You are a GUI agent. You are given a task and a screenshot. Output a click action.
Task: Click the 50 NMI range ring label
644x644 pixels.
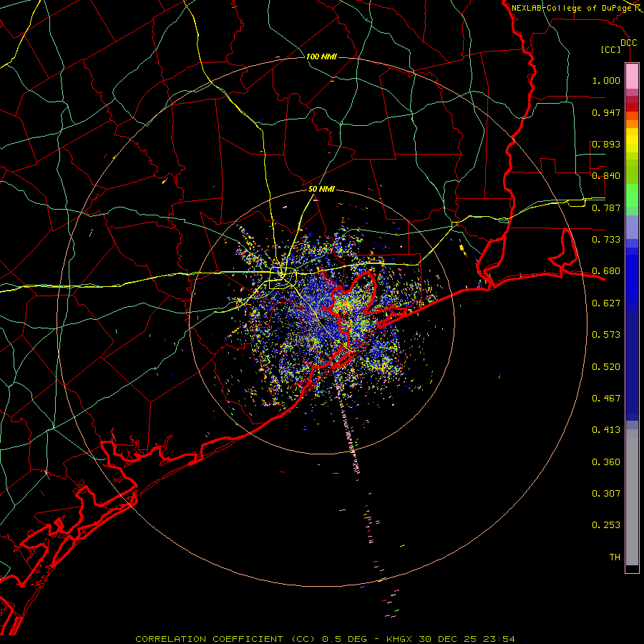tap(321, 189)
